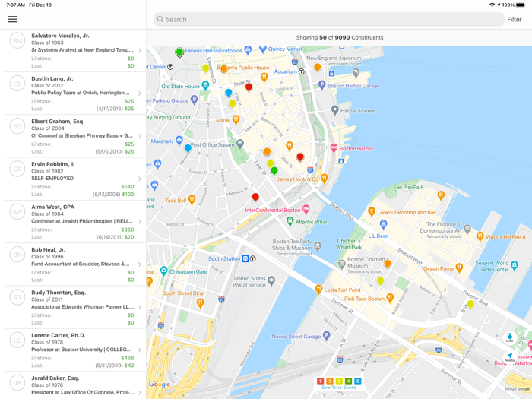Select red score 1 legend swatch
Screen dimensions: 532x399
pos(320,381)
